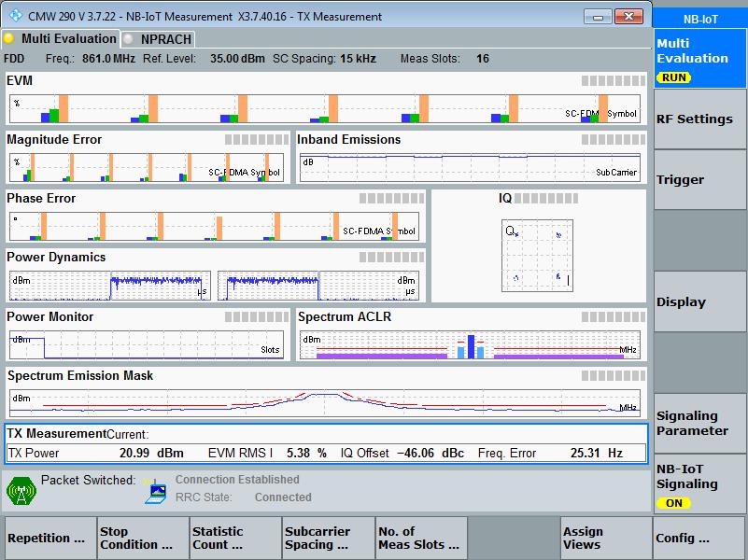Open the Spectrum ACLR graph view

click(x=470, y=346)
